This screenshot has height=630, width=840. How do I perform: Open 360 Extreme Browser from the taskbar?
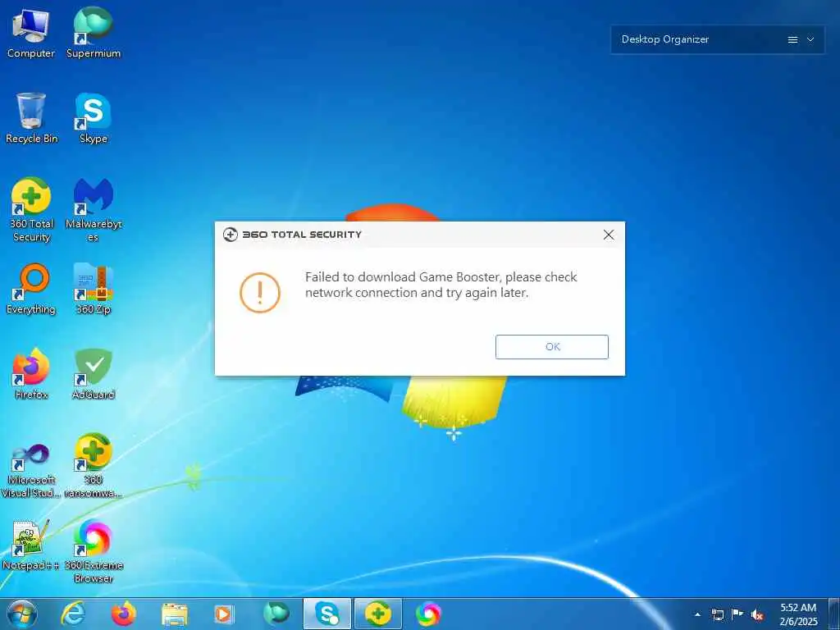428,614
